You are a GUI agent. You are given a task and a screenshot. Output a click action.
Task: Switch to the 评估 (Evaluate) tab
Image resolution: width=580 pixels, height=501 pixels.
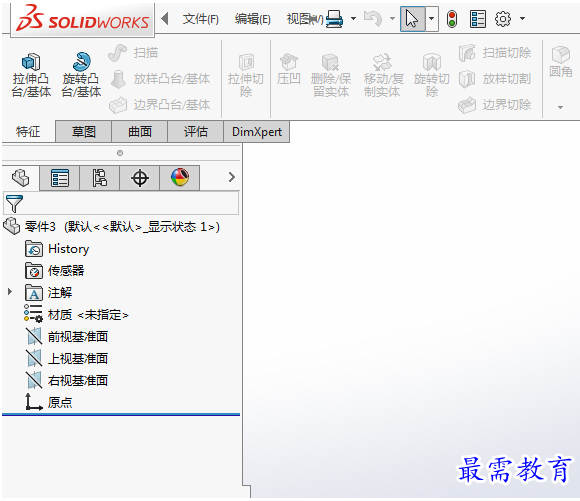[x=196, y=131]
